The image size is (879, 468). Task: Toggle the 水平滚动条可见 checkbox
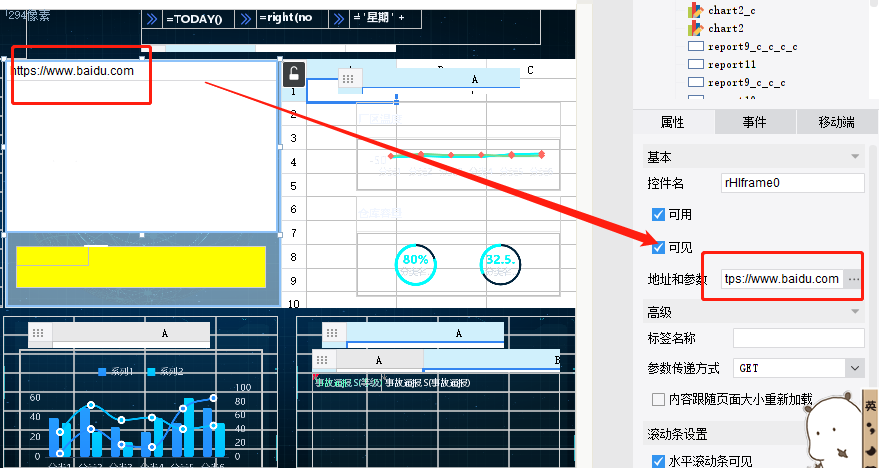658,461
